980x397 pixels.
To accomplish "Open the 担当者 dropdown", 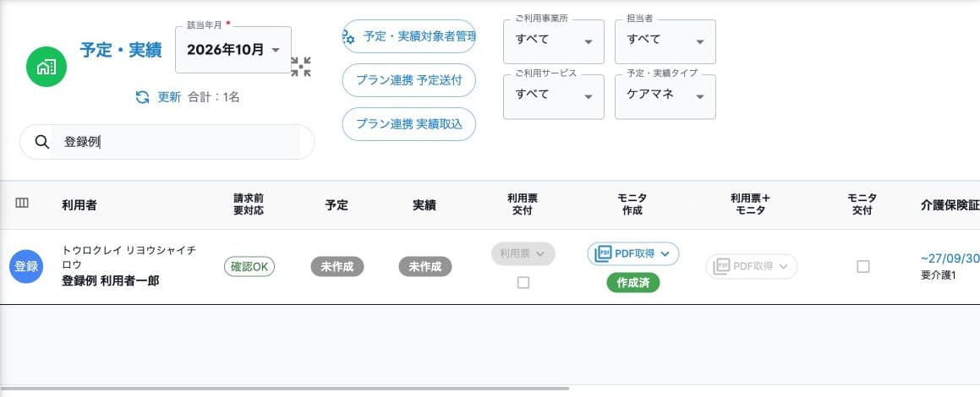I will click(x=665, y=41).
